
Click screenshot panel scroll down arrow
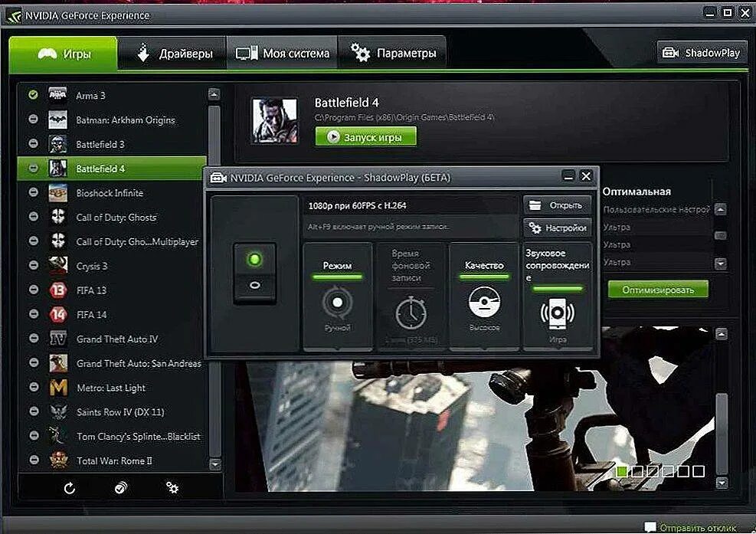722,483
